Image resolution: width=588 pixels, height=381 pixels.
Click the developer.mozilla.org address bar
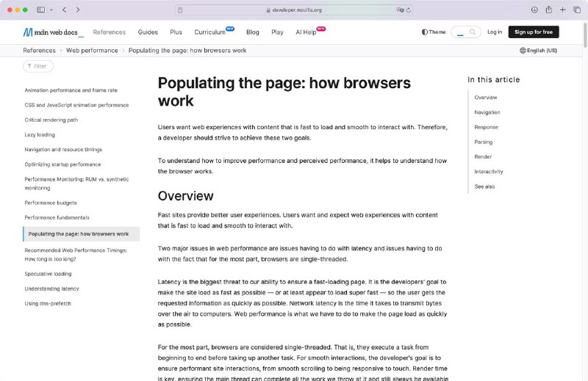coord(295,10)
